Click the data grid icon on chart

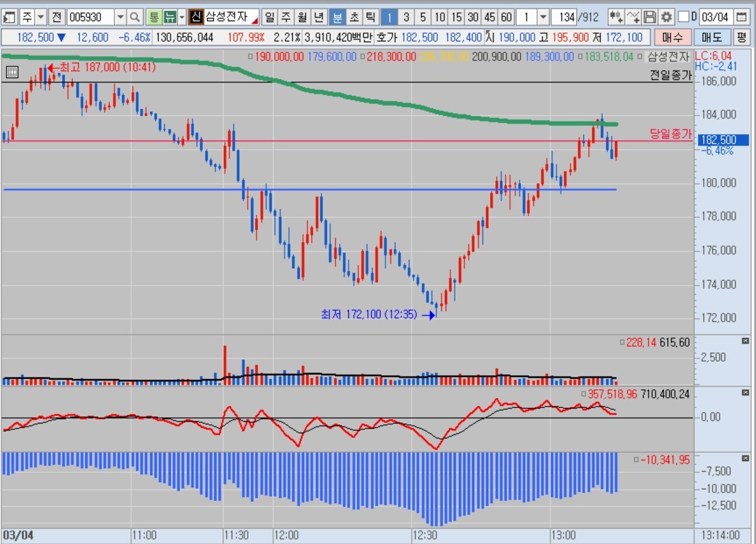(12, 72)
